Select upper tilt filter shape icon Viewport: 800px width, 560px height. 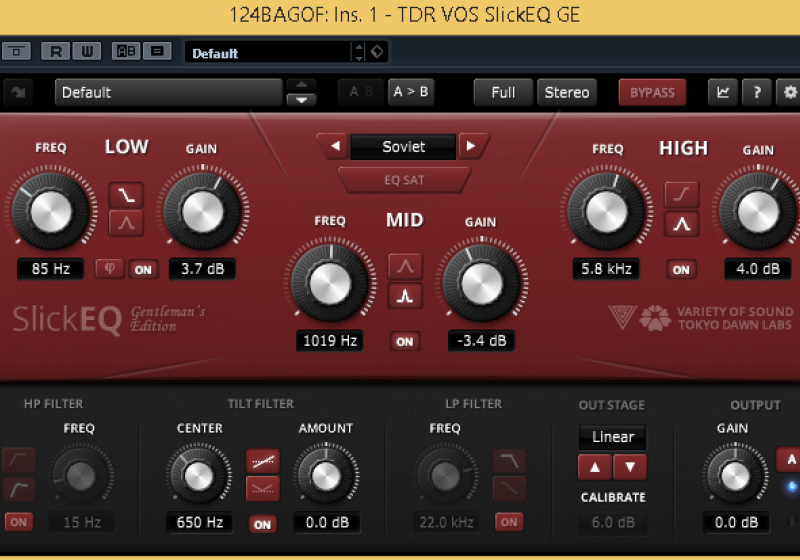click(263, 461)
